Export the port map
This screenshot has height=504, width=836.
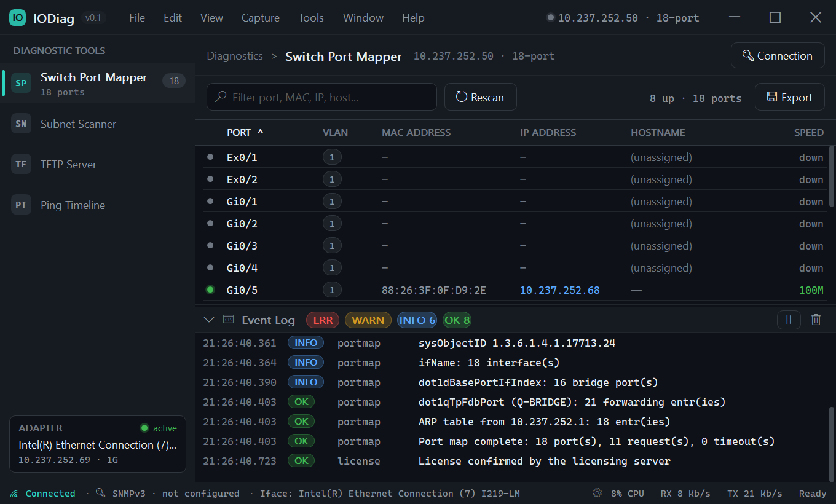click(790, 97)
